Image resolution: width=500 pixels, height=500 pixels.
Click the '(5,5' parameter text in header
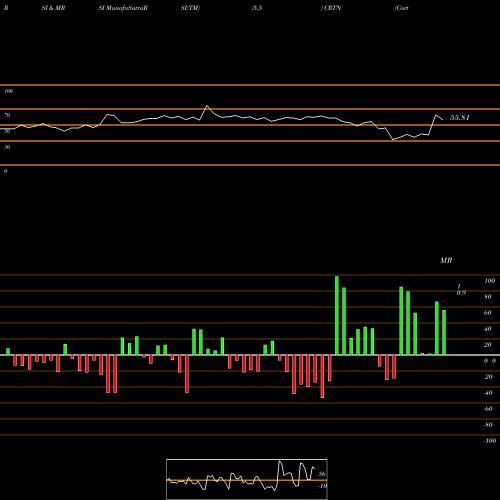(x=257, y=8)
